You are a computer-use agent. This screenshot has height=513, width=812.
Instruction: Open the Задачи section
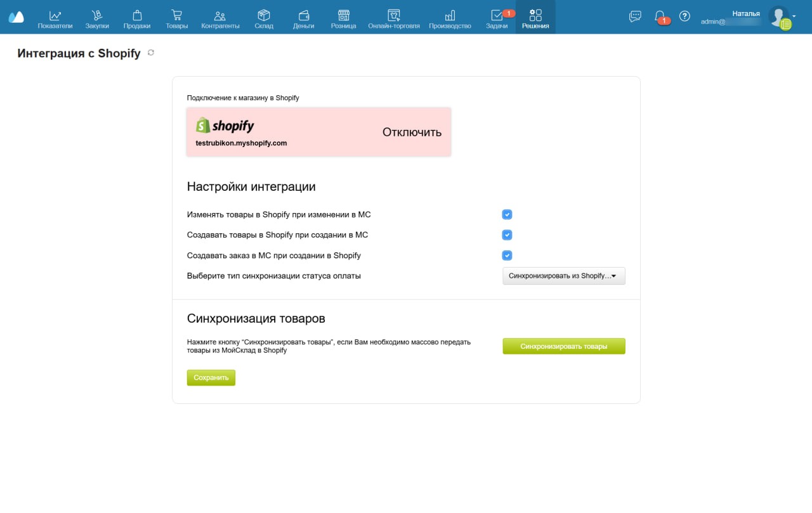tap(497, 20)
